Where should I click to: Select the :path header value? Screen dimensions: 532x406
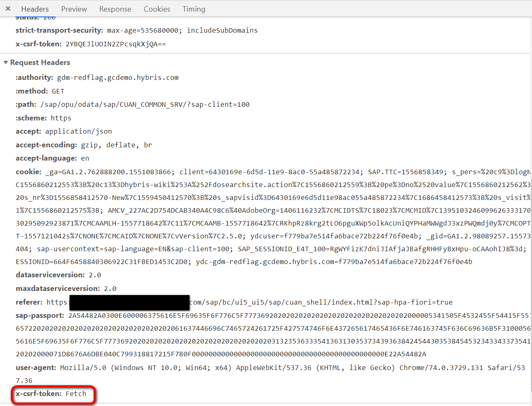pos(145,104)
